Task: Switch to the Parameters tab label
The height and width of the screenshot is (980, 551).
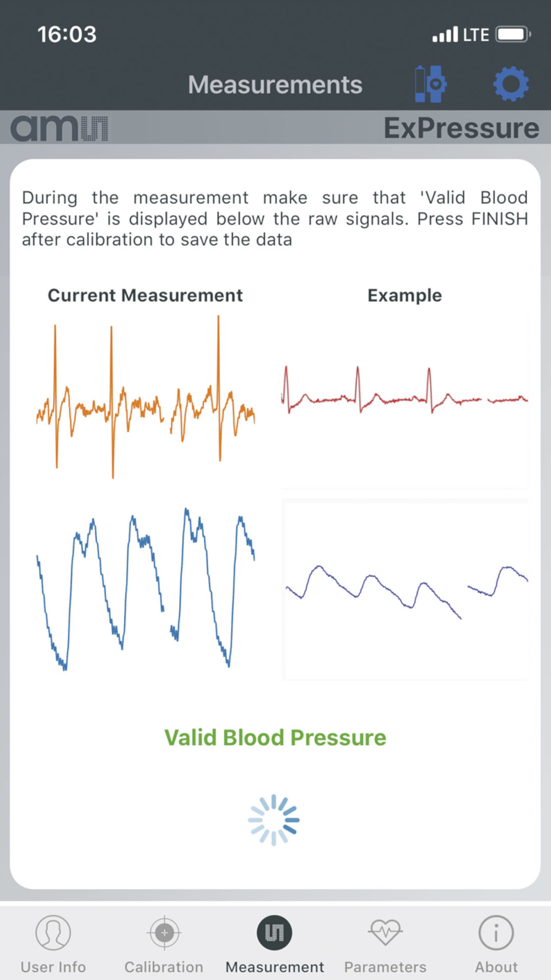Action: [x=385, y=967]
